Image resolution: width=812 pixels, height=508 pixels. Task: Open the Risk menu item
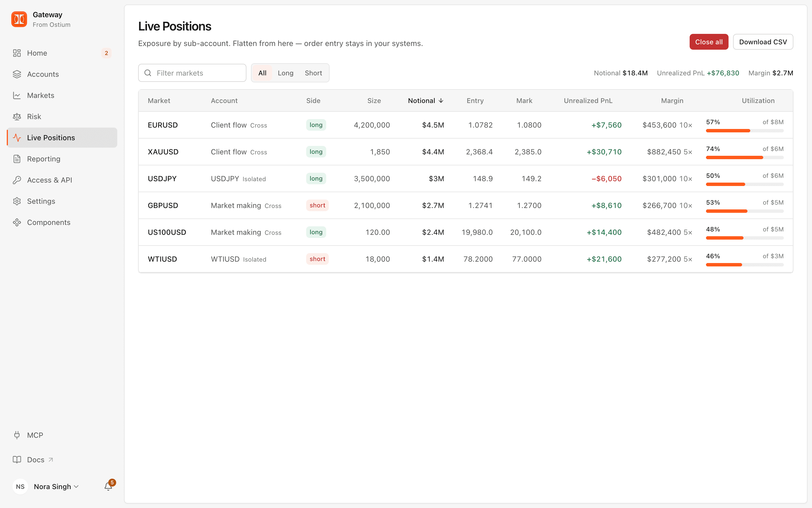tap(62, 117)
